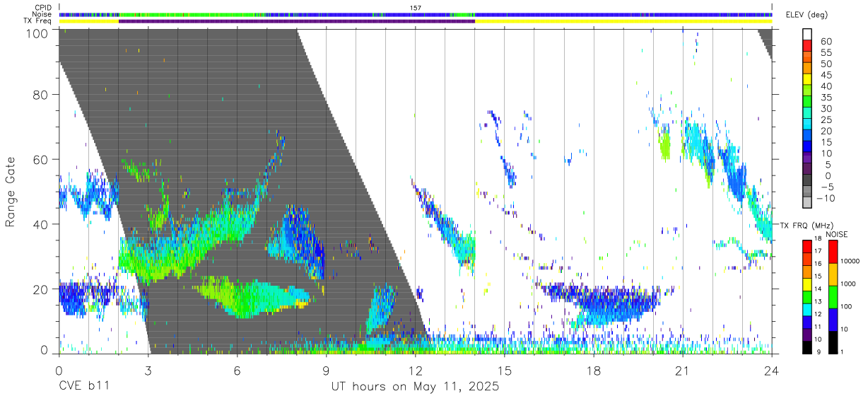Pick the blue 10–15 elevation legend band
This screenshot has width=868, height=401.
click(807, 147)
